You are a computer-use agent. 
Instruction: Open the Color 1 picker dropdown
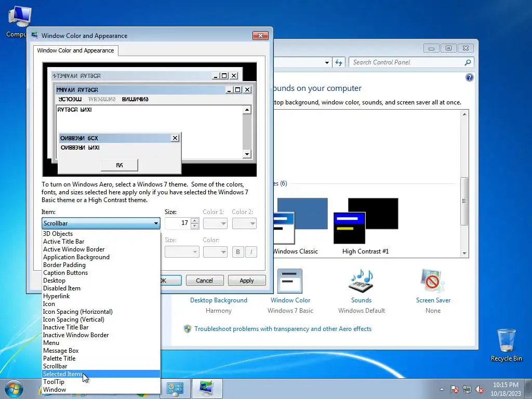pos(215,223)
